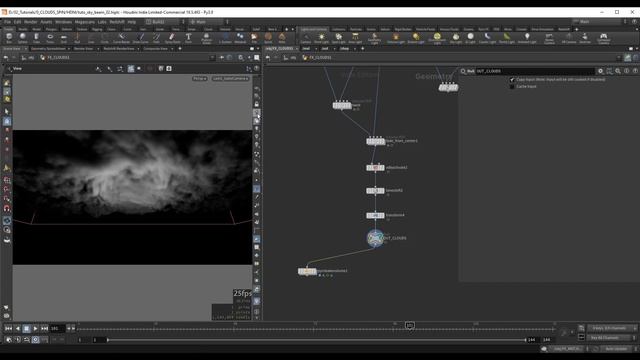Switch to the Composite View tab
This screenshot has width=640, height=360.
pyautogui.click(x=156, y=49)
